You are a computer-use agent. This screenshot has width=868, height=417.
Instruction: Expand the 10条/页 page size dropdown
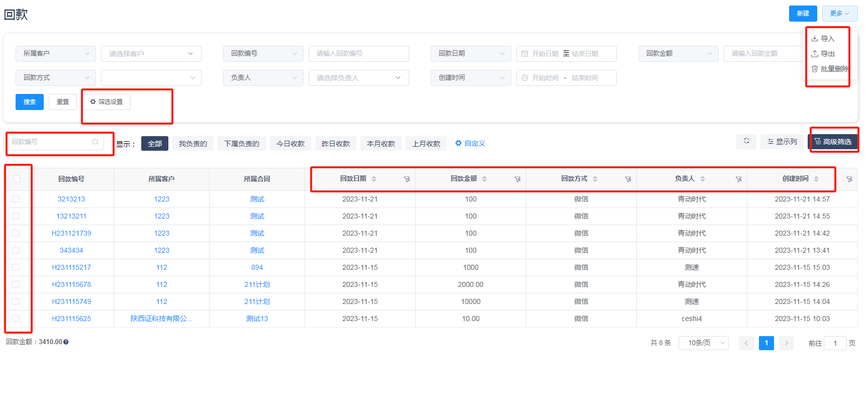[703, 343]
